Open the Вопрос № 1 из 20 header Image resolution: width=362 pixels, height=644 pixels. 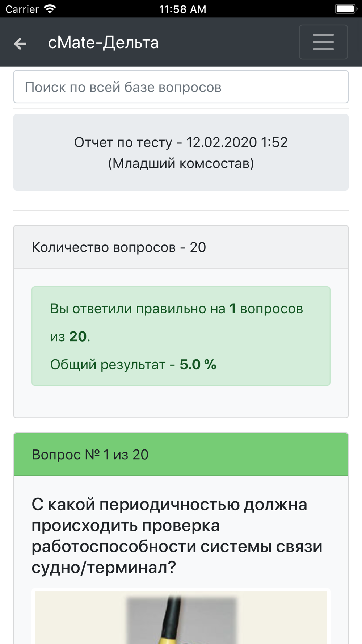[181, 455]
